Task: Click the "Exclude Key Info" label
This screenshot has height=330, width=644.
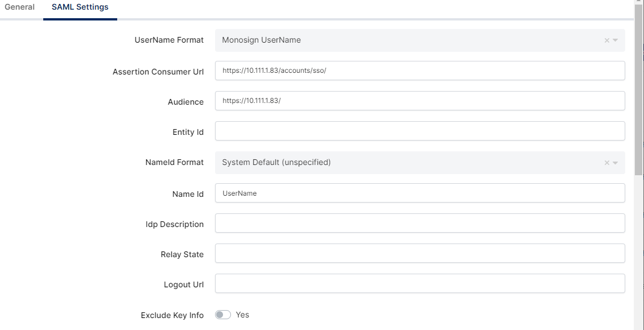Action: 172,315
